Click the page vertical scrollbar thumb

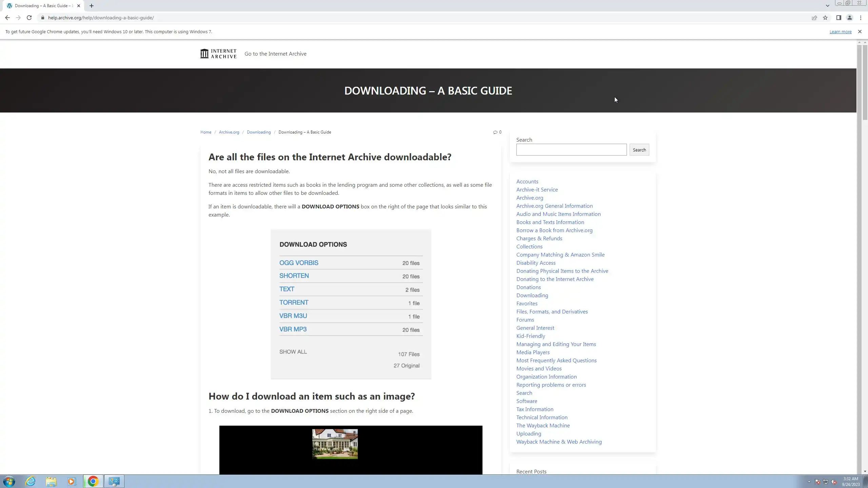click(865, 81)
